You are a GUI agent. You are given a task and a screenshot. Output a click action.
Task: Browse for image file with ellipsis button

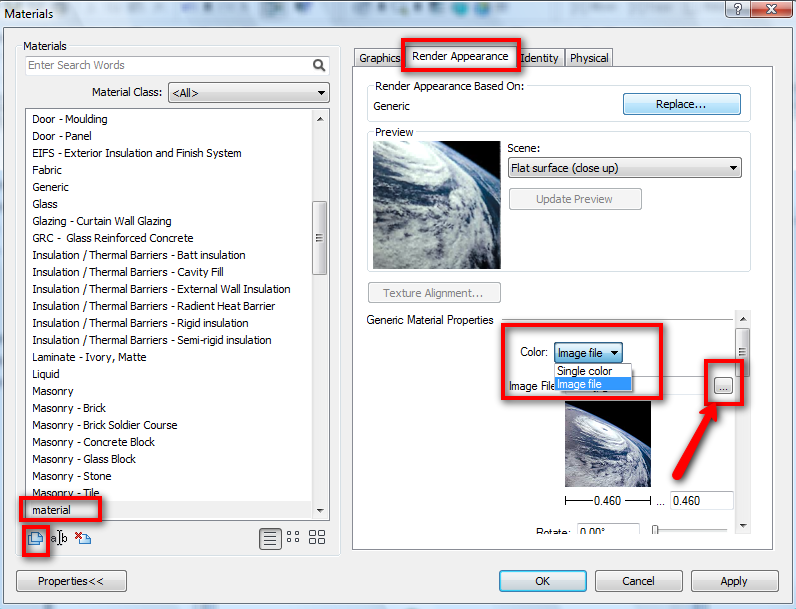click(x=723, y=386)
